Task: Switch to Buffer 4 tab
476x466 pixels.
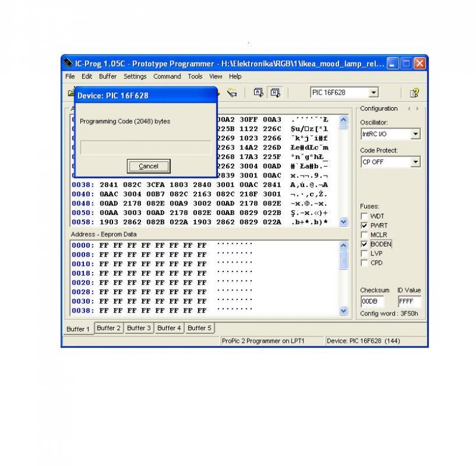Action: click(x=169, y=328)
